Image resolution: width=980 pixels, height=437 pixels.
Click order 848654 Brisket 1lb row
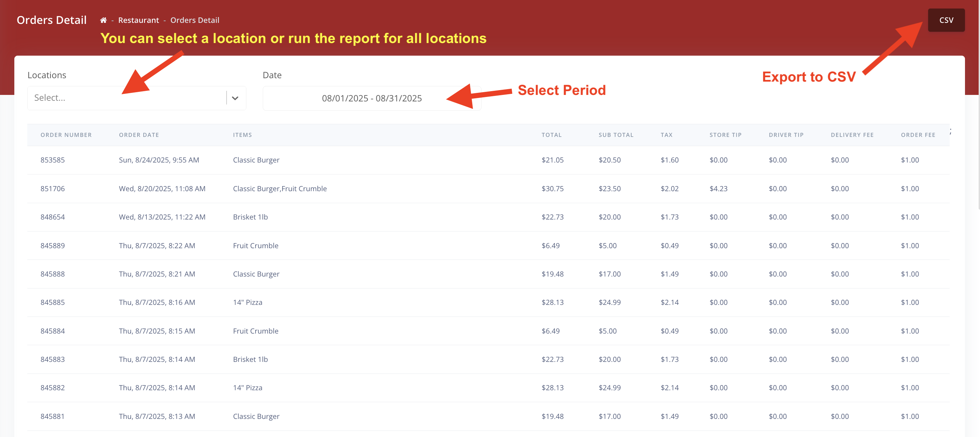pyautogui.click(x=53, y=217)
